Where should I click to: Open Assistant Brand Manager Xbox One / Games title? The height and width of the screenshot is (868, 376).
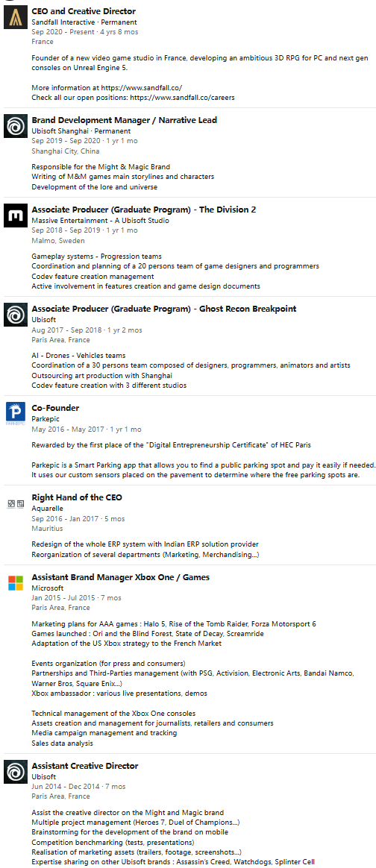pyautogui.click(x=121, y=577)
